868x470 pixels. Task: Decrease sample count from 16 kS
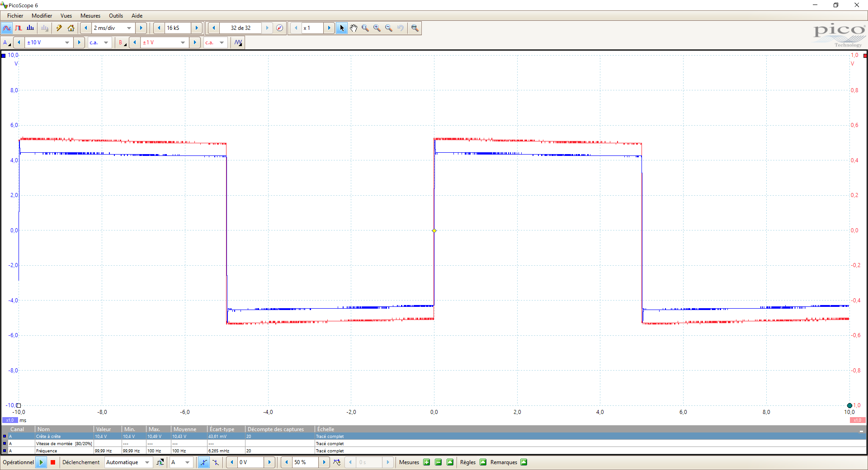coord(159,28)
